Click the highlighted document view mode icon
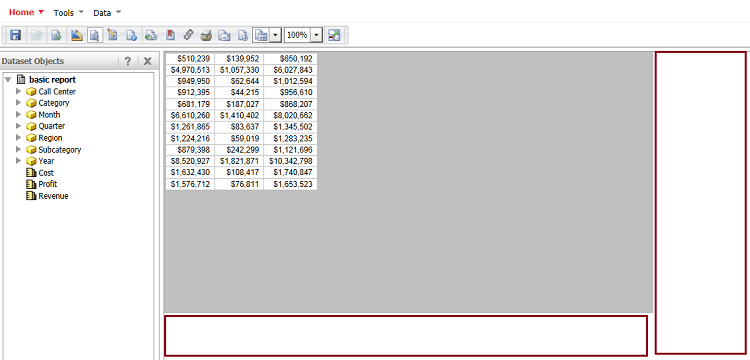Viewport: 750px width, 360px height. point(95,35)
